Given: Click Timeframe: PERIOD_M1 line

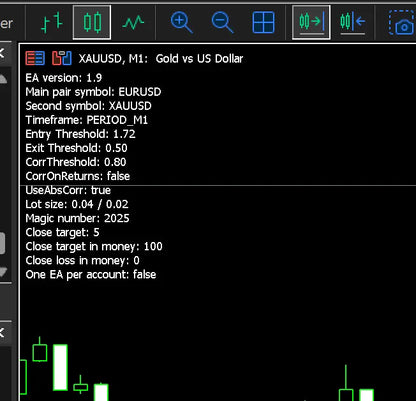Looking at the screenshot, I should (87, 120).
